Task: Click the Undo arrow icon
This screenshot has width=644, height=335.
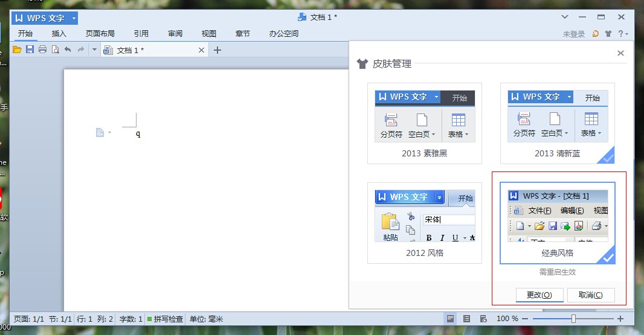Action: point(68,50)
